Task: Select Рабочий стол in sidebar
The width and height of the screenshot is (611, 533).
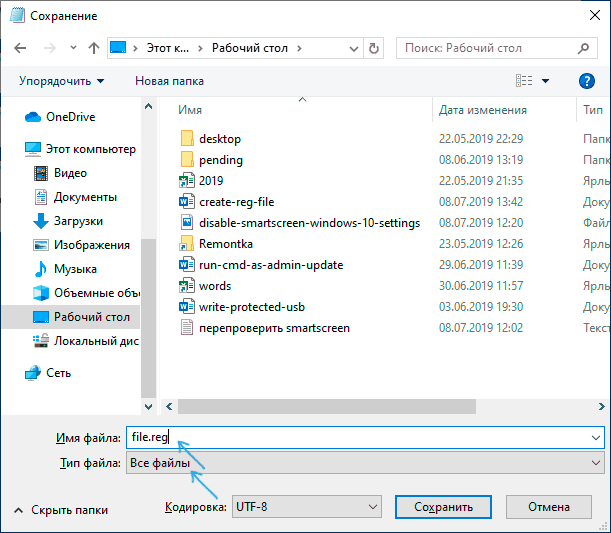Action: pyautogui.click(x=71, y=317)
